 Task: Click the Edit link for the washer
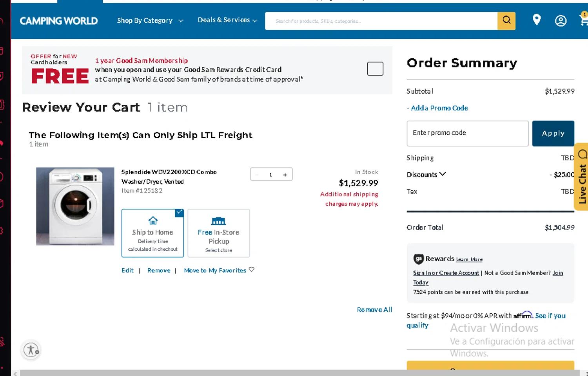pyautogui.click(x=127, y=270)
